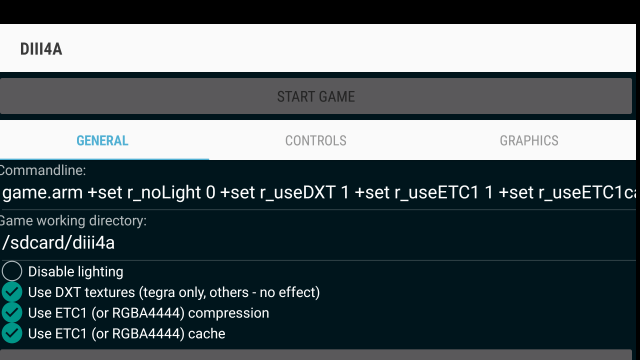This screenshot has width=640, height=360.
Task: Focus the Commandline text field
Action: (318, 193)
